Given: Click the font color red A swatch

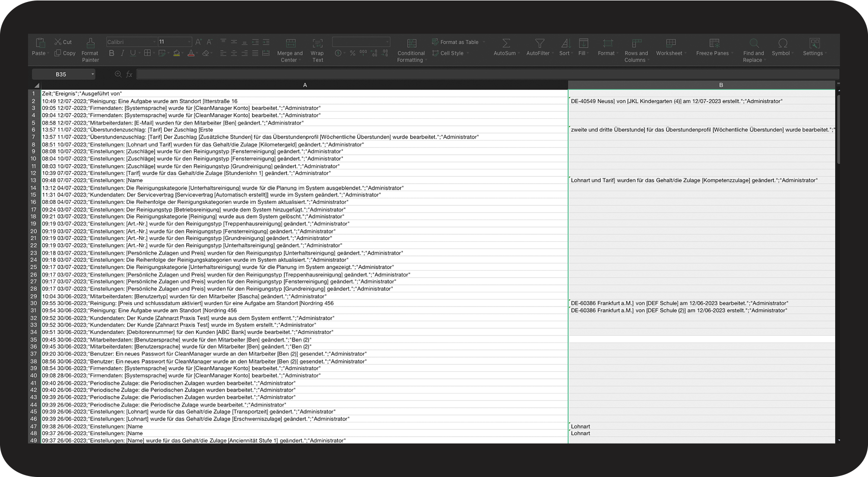Looking at the screenshot, I should (191, 53).
